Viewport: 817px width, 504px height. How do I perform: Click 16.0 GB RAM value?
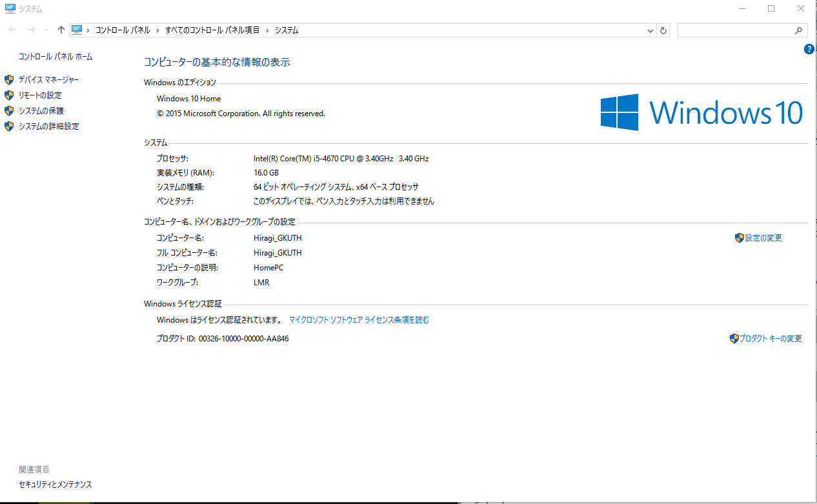coord(266,173)
